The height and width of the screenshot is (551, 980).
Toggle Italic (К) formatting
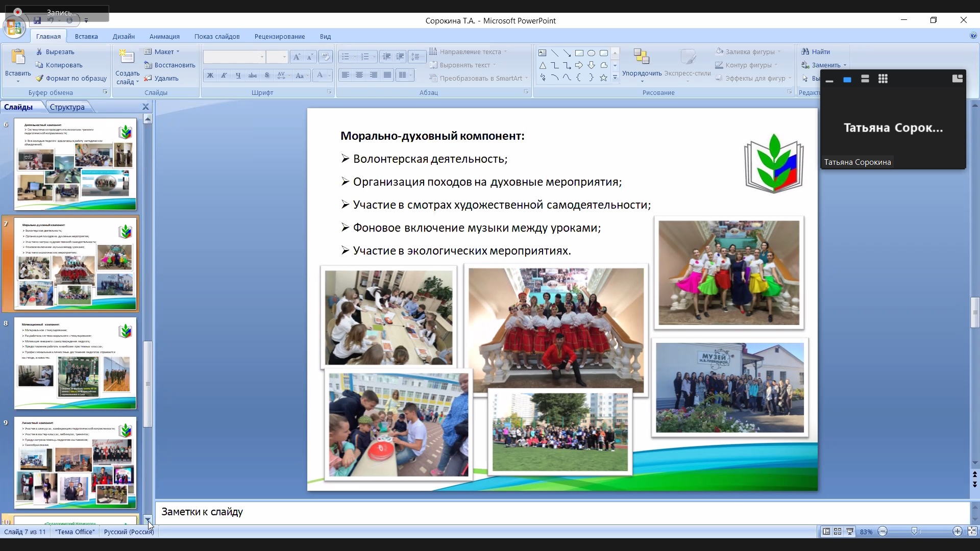pos(224,75)
